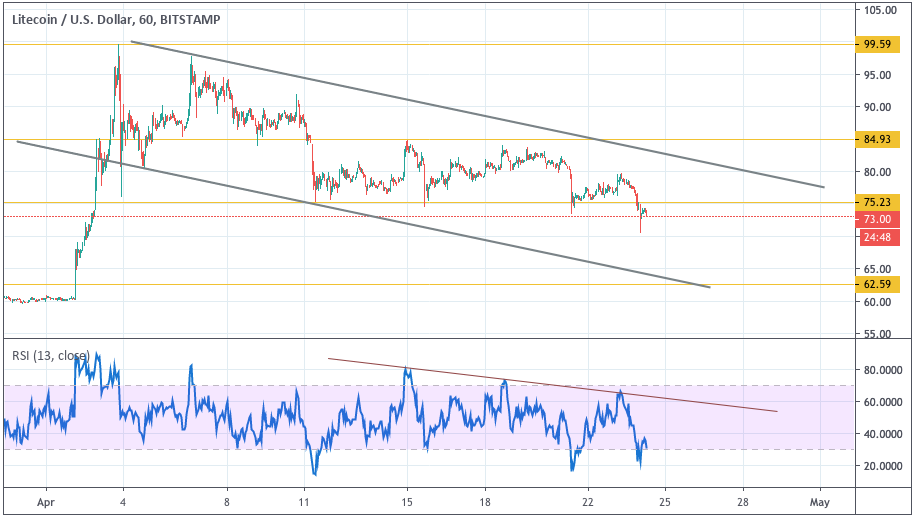Image resolution: width=914 pixels, height=517 pixels.
Task: Select the 15 date mark on the time axis
Action: (407, 500)
